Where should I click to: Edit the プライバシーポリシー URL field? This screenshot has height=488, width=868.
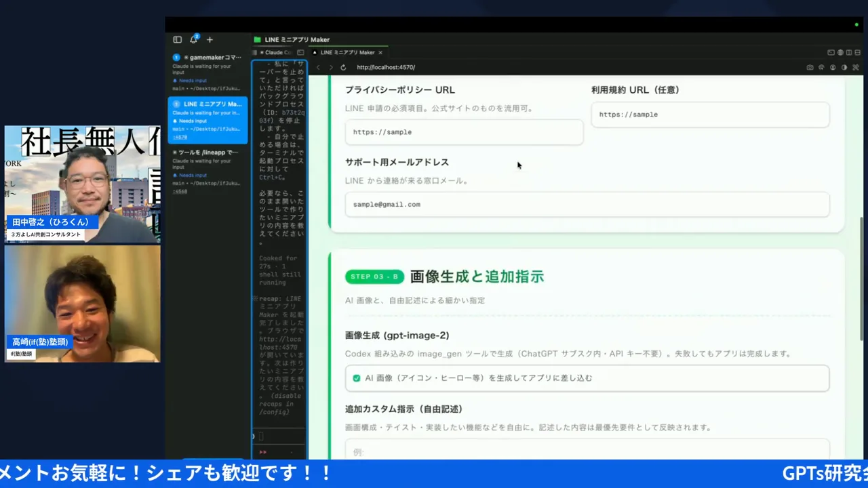pyautogui.click(x=464, y=132)
